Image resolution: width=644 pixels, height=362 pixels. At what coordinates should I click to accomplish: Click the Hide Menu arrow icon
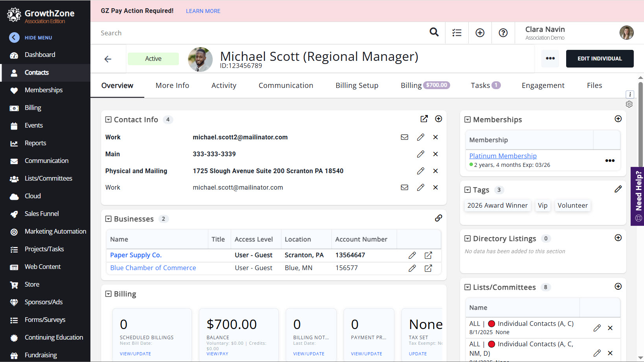tap(14, 37)
